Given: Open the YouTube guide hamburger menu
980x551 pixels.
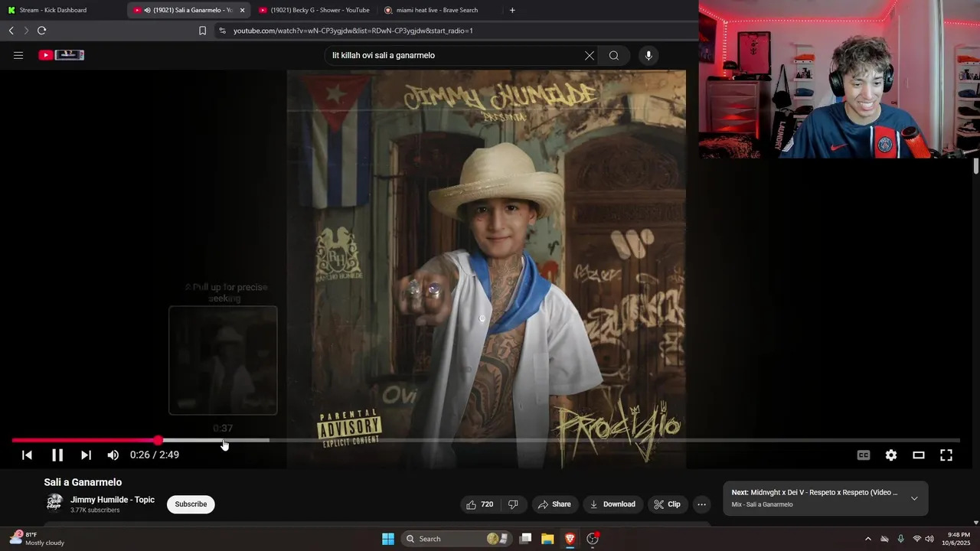Looking at the screenshot, I should tap(18, 55).
